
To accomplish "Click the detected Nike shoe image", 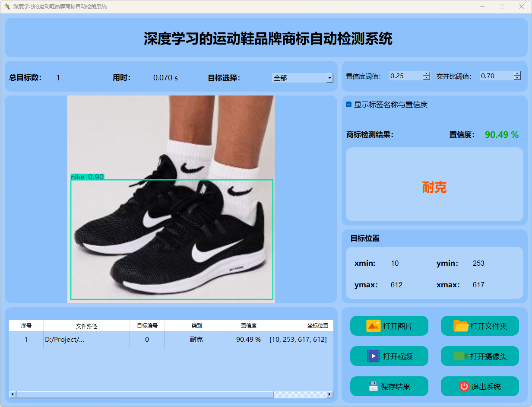I will (x=171, y=199).
